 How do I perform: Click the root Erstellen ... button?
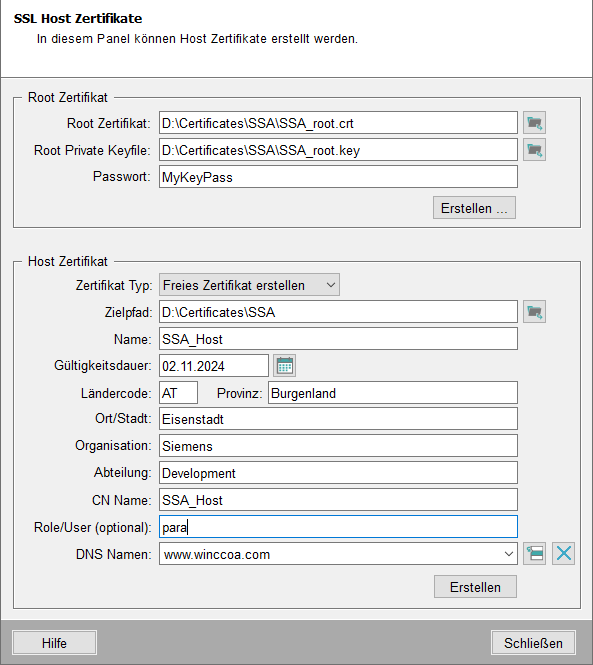(x=474, y=208)
